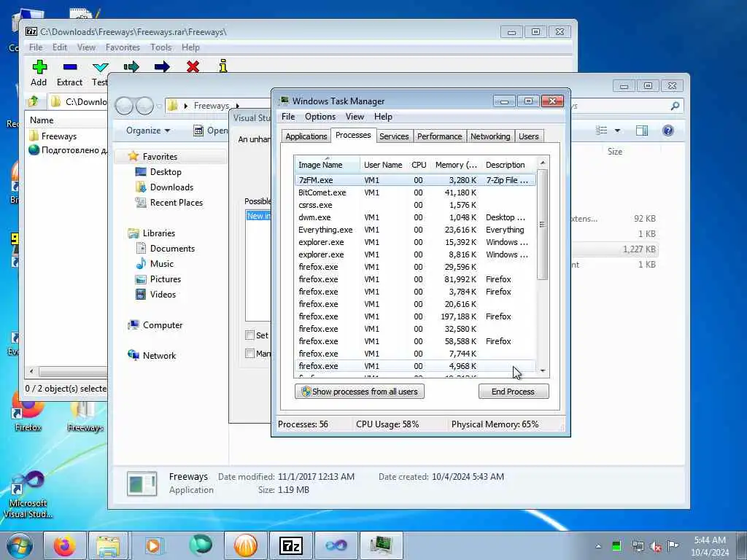
Task: Sort processes by CPU column header
Action: [x=419, y=165]
